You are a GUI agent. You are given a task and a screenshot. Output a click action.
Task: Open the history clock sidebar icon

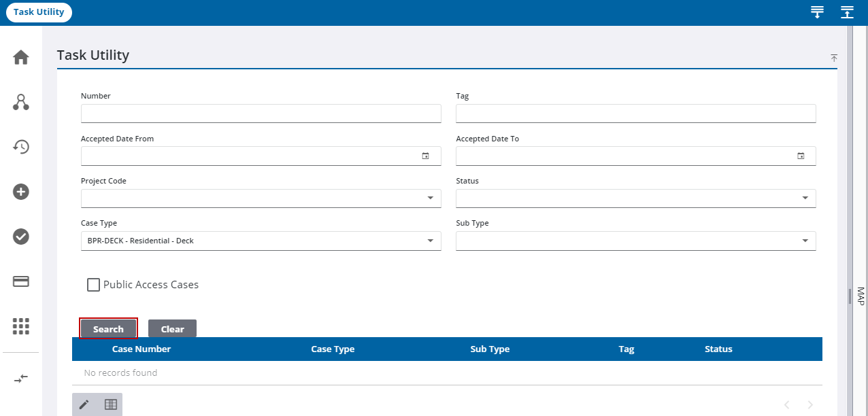21,147
